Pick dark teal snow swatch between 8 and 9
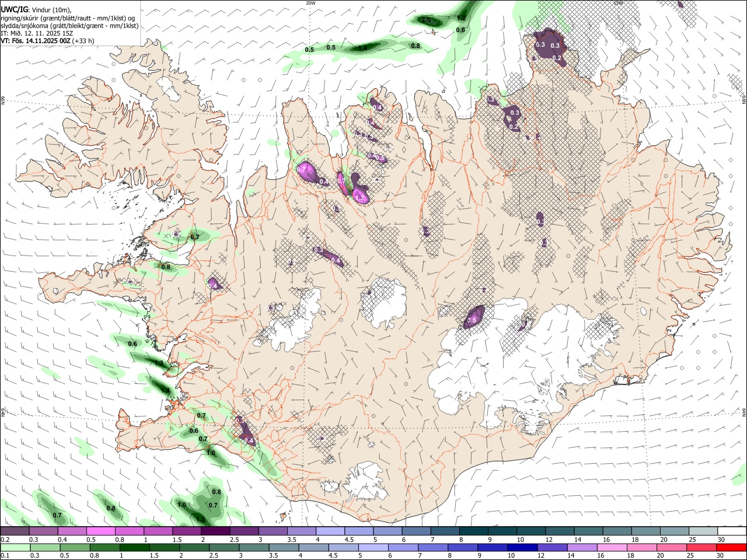This screenshot has height=560, width=747. (474, 531)
